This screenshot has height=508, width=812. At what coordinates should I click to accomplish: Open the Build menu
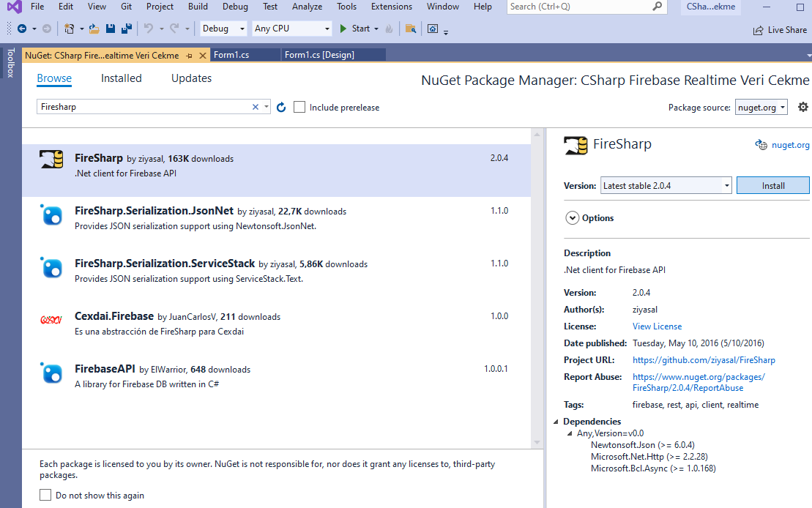coord(198,6)
